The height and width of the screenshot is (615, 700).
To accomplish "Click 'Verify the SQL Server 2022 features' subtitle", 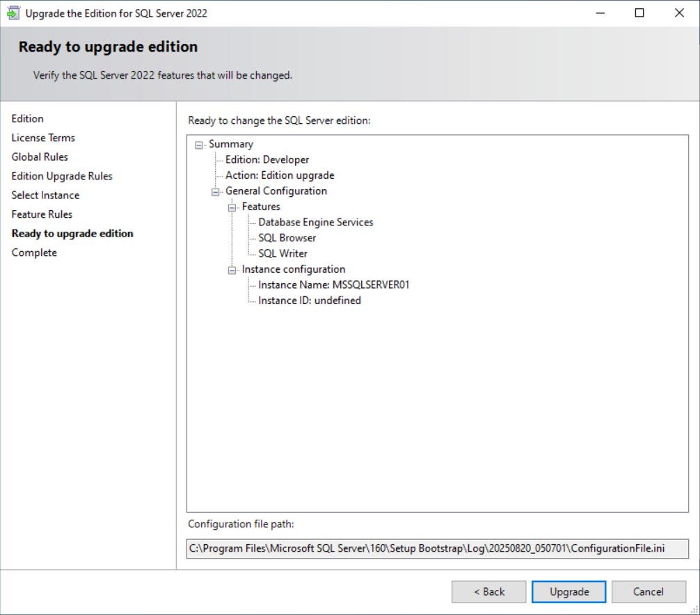I will [163, 75].
